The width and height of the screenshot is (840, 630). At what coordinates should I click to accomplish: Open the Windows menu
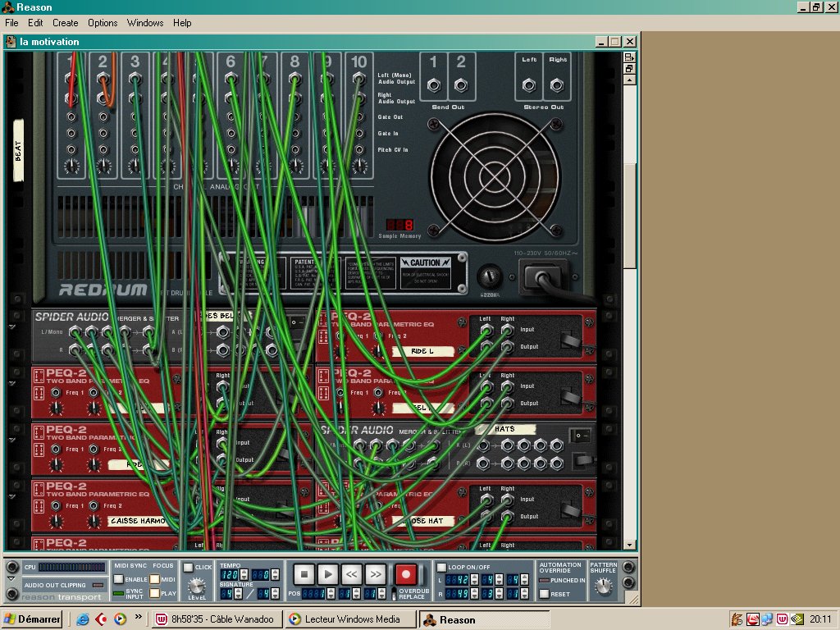click(145, 23)
